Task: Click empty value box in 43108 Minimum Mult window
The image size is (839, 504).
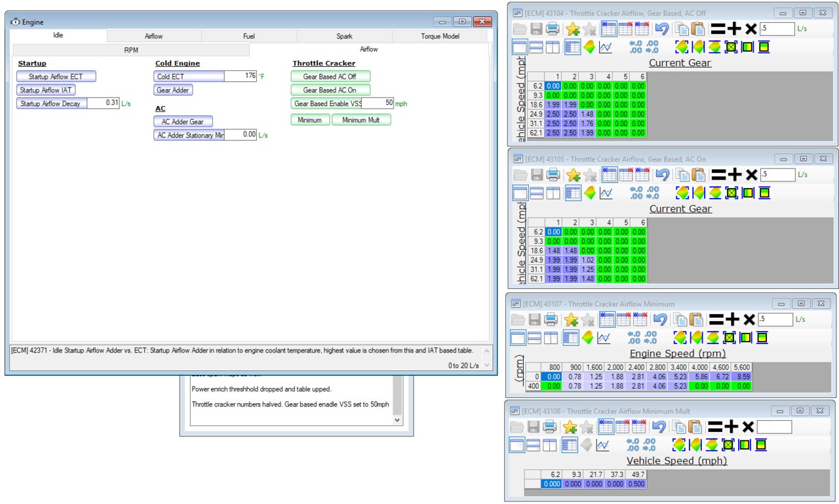Action: [x=774, y=427]
